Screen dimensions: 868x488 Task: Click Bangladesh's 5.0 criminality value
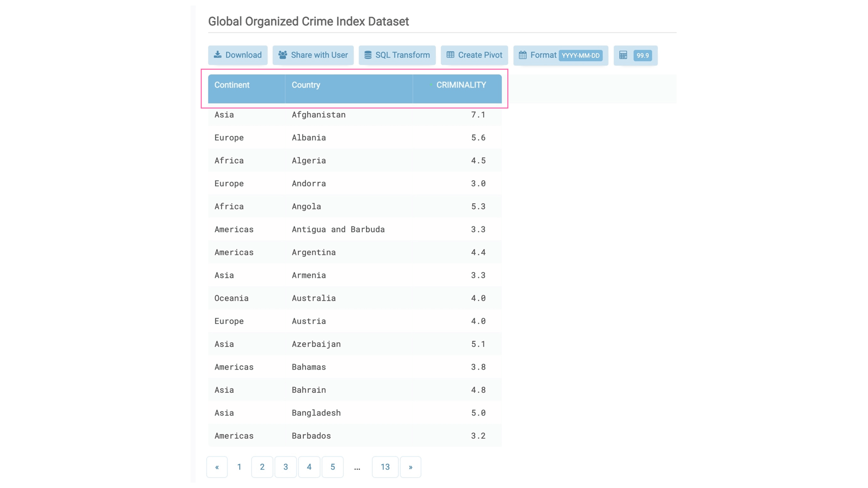coord(478,413)
